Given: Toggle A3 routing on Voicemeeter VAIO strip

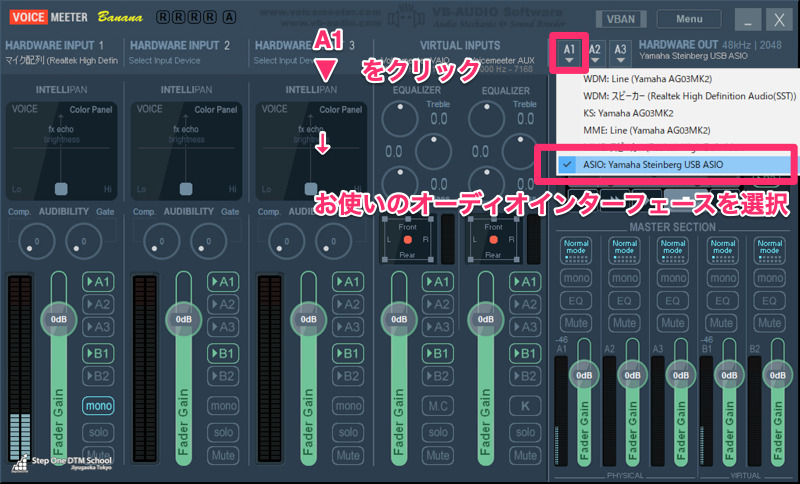Looking at the screenshot, I should coord(438,327).
